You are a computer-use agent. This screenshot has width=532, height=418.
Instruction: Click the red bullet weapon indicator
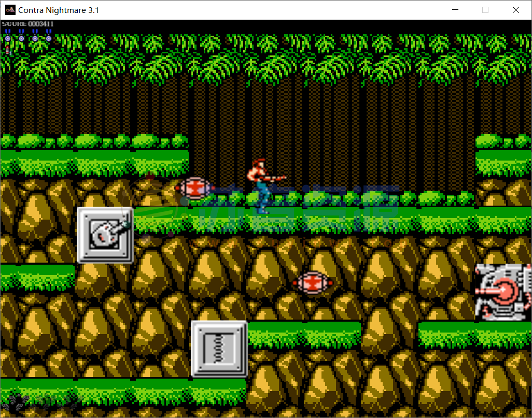click(8, 50)
